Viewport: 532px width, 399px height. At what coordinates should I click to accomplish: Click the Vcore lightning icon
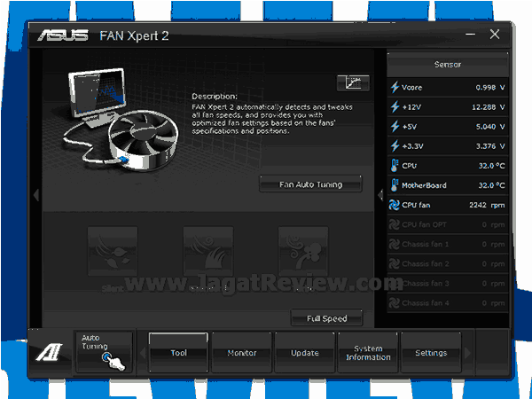(395, 87)
